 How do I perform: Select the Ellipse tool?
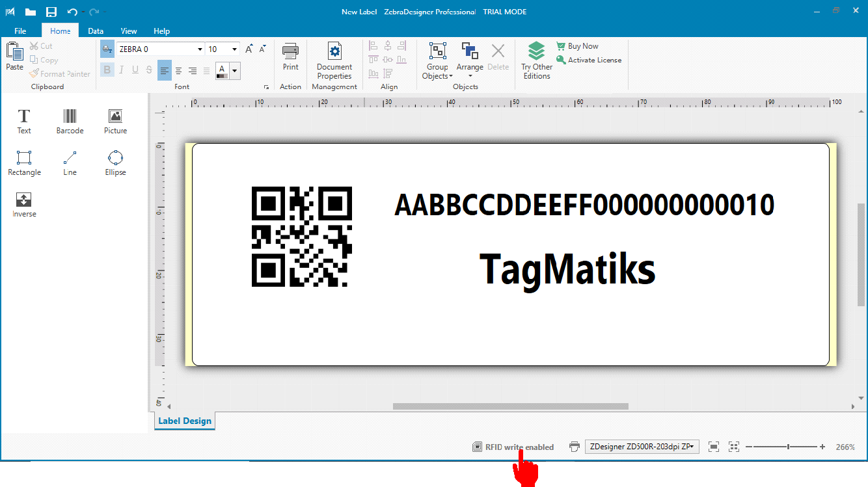[115, 163]
